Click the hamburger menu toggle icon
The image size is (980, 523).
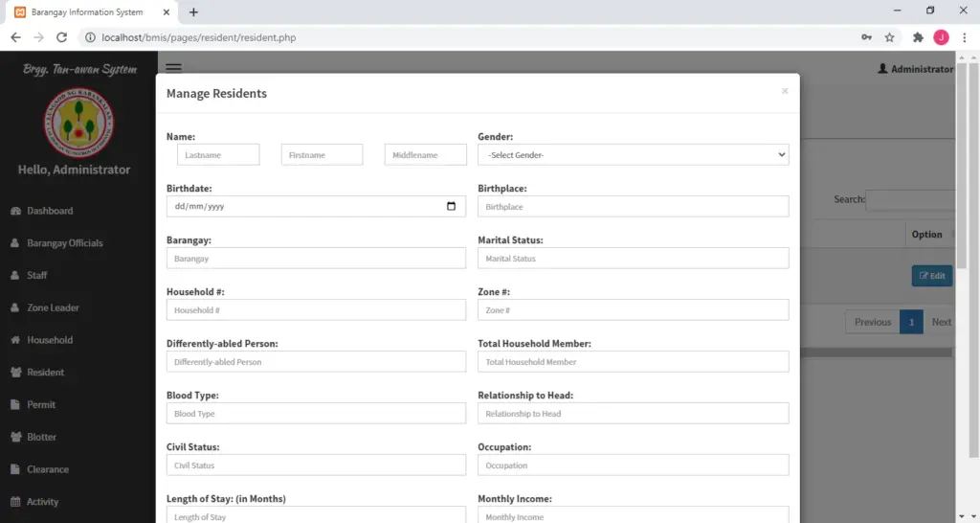(174, 68)
